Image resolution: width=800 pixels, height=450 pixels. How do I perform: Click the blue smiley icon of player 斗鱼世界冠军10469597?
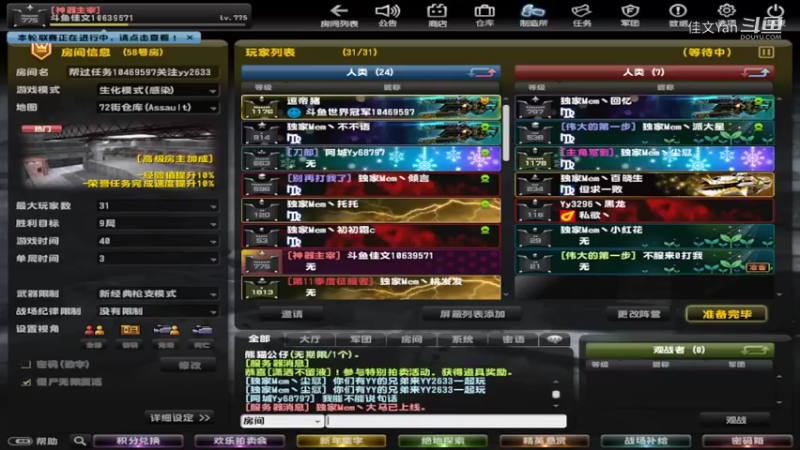point(294,112)
